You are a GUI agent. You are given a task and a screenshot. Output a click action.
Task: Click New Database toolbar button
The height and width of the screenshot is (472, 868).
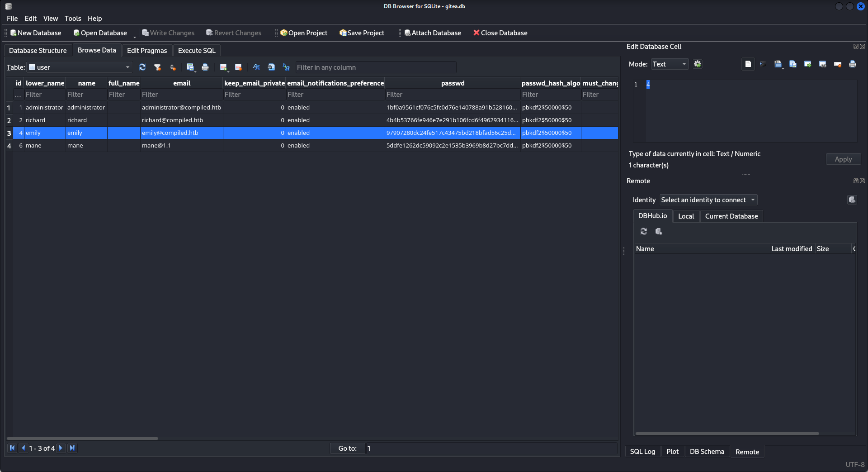[36, 33]
